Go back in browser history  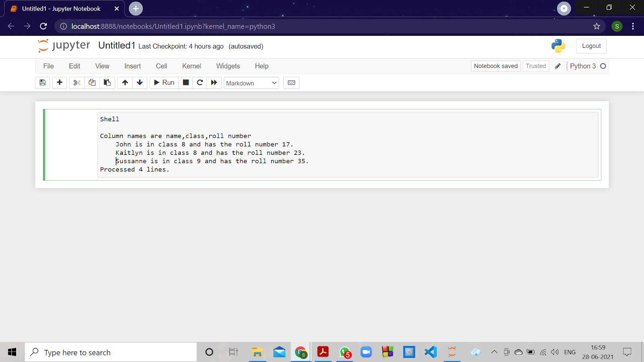tap(11, 26)
